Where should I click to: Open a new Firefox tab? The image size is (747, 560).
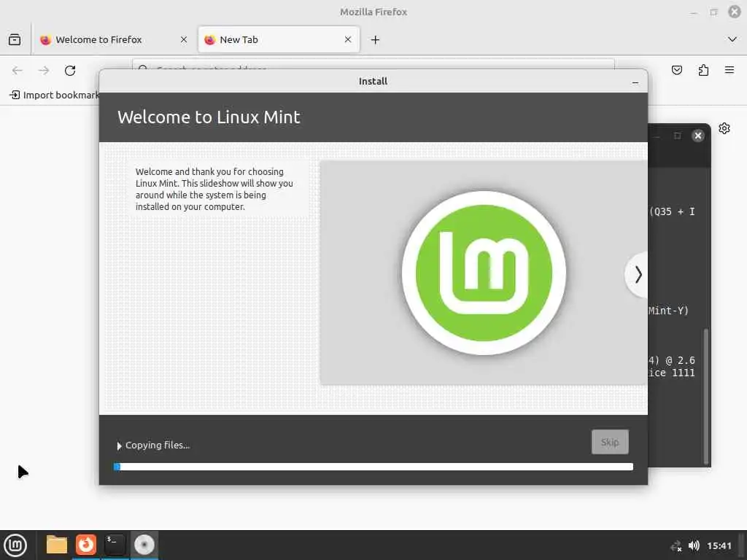pyautogui.click(x=376, y=39)
